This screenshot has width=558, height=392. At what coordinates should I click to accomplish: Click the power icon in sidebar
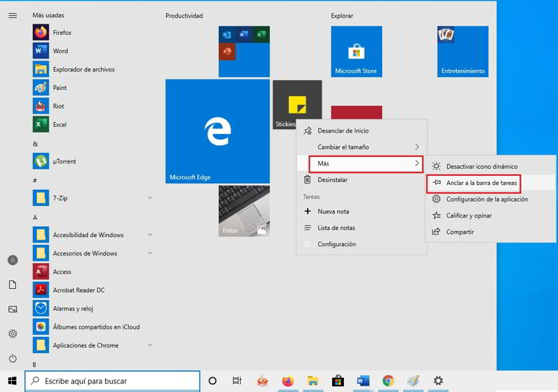point(13,359)
